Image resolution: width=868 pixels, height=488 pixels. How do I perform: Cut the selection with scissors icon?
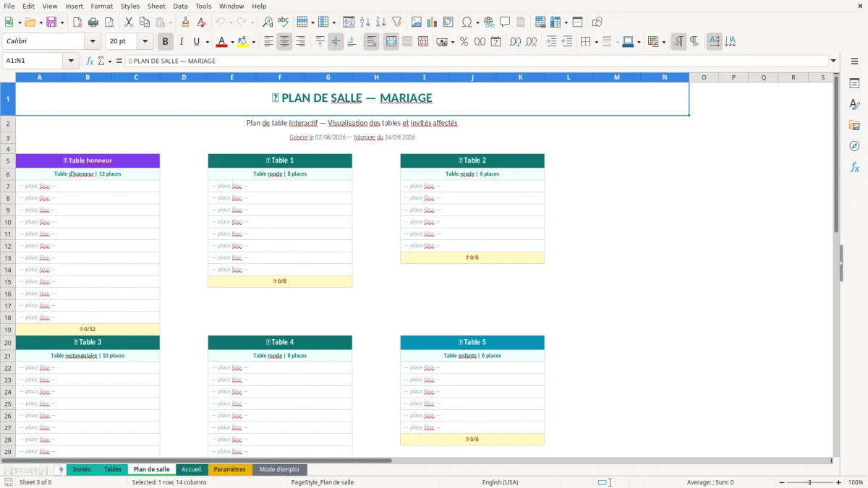(128, 22)
